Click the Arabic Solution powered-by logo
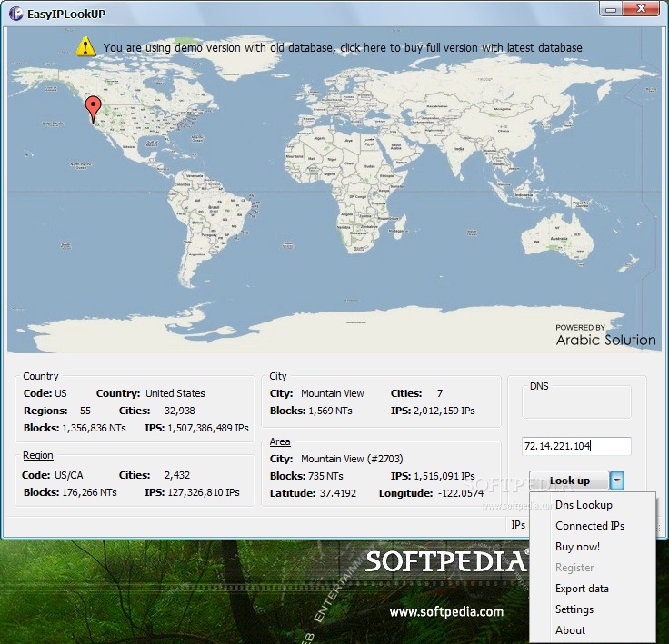The width and height of the screenshot is (669, 644). (606, 336)
